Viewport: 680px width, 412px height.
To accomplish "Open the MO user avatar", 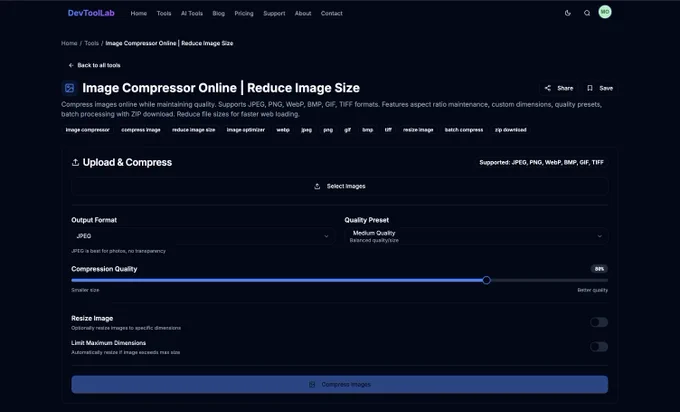I will pos(605,12).
